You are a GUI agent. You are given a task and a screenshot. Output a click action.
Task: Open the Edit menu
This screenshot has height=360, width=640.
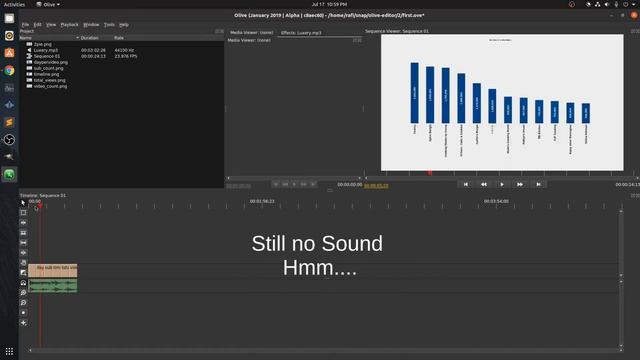[38, 24]
